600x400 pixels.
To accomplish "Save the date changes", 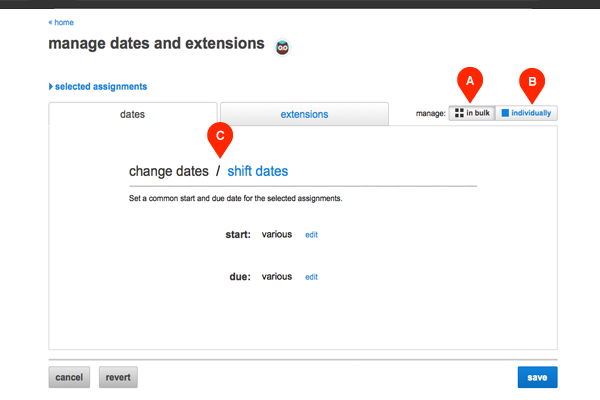I will click(537, 377).
